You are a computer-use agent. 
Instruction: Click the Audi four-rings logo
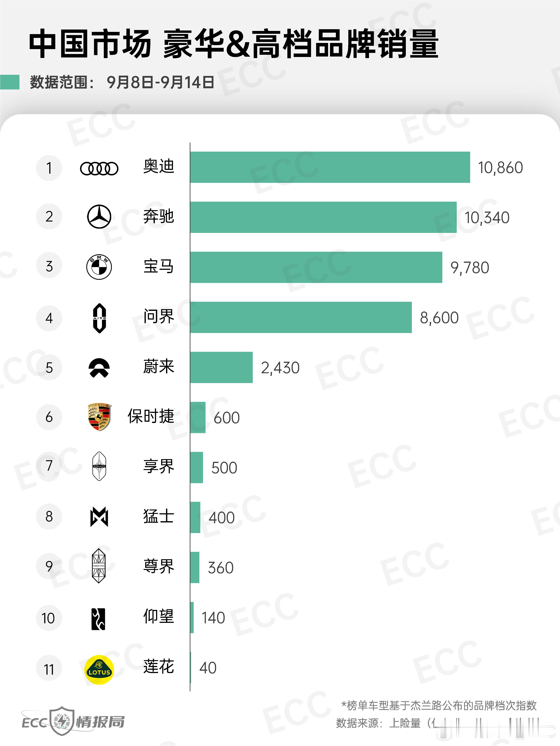tap(99, 168)
